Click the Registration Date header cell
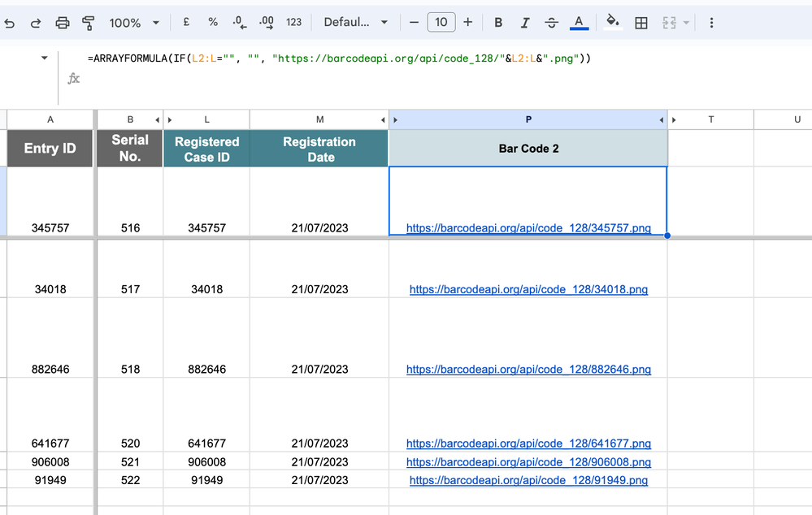 pos(319,148)
